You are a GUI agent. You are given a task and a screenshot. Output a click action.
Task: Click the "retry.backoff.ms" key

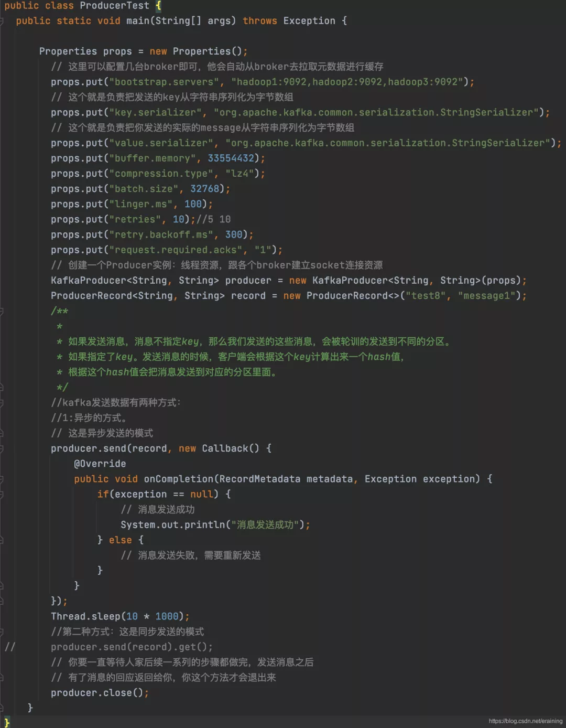point(161,234)
